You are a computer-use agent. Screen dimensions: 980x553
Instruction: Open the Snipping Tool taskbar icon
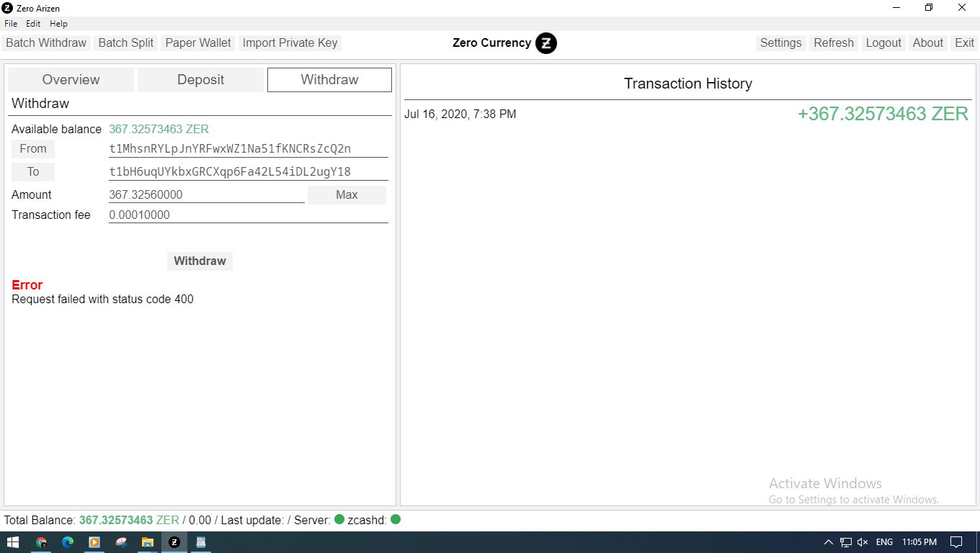coord(121,542)
